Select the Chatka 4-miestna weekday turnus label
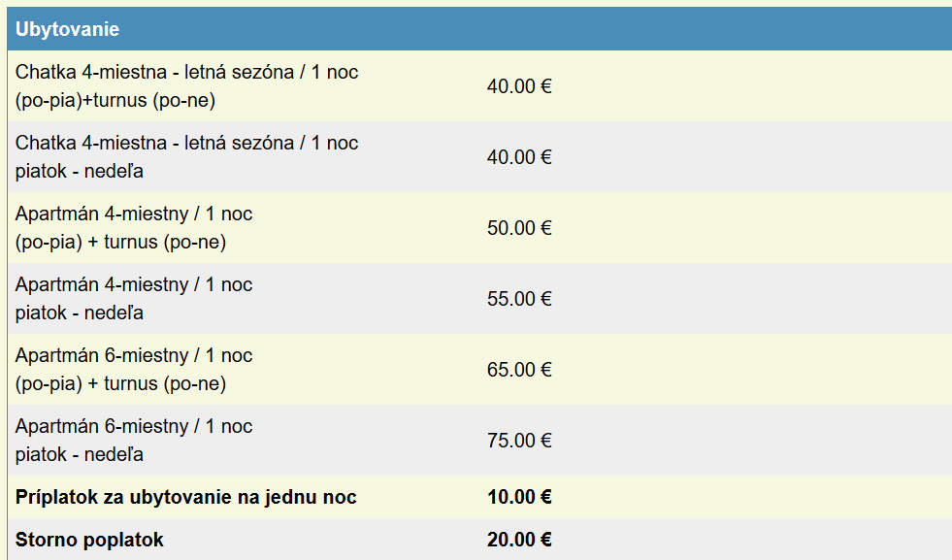The height and width of the screenshot is (560, 952). (x=187, y=72)
